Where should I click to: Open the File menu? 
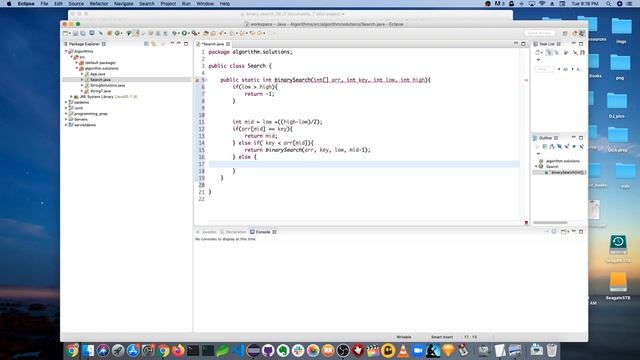tap(44, 4)
